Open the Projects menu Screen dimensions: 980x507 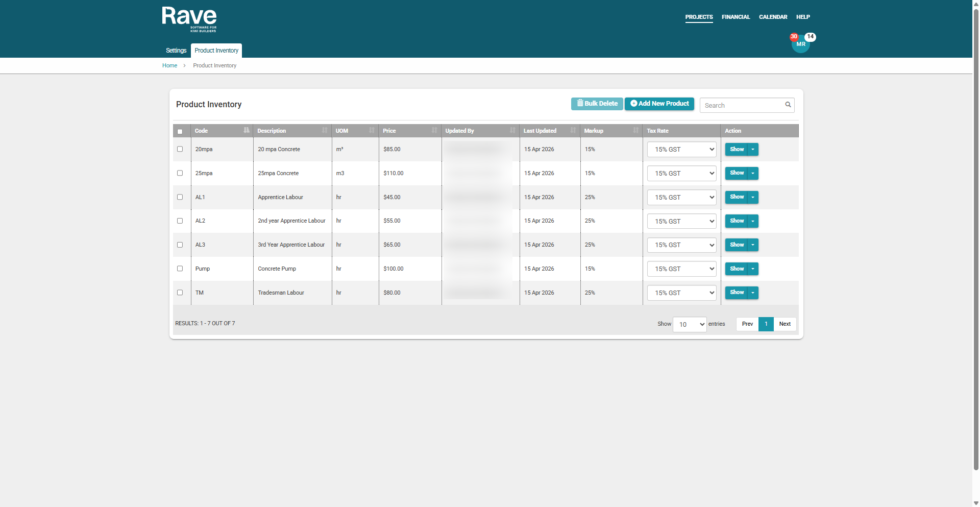point(699,17)
